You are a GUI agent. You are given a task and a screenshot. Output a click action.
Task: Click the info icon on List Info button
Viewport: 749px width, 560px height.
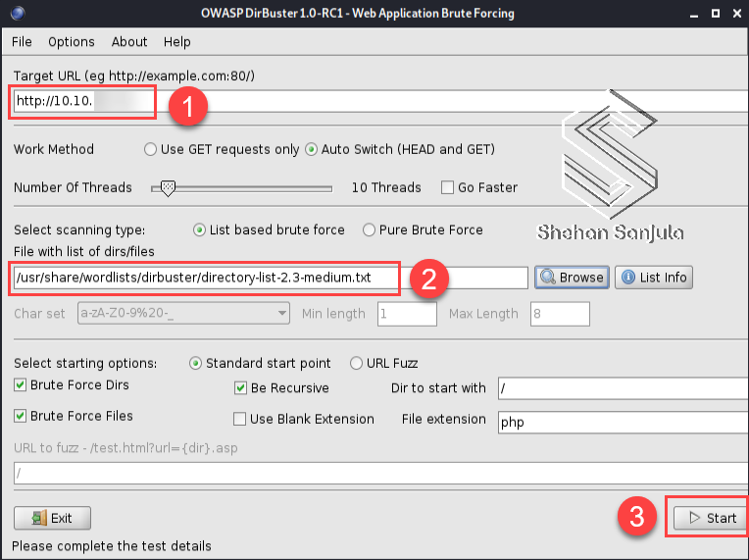pyautogui.click(x=628, y=278)
